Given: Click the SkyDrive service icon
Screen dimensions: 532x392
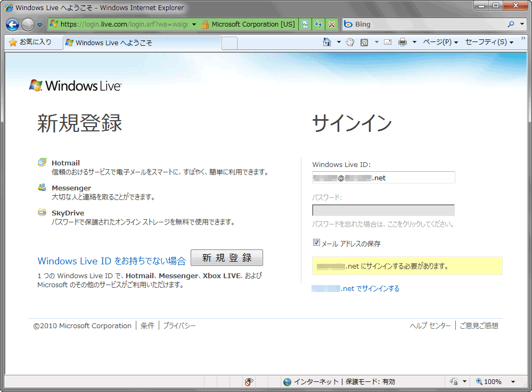Looking at the screenshot, I should (x=42, y=212).
